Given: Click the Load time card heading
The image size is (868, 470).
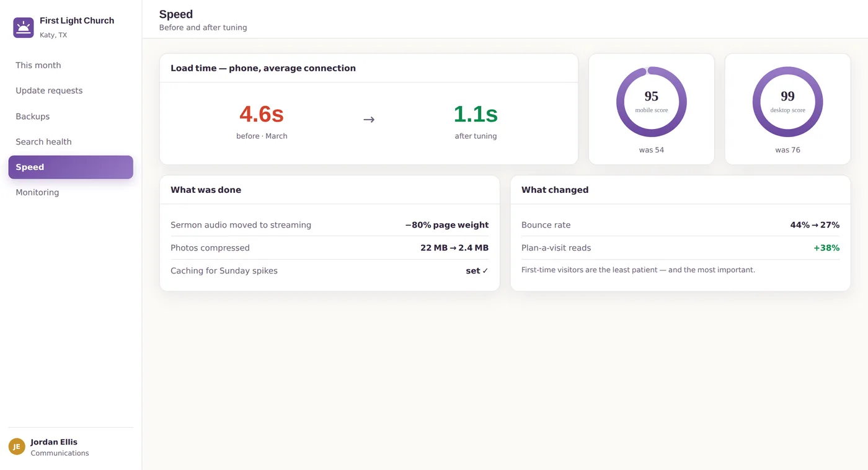Looking at the screenshot, I should click(263, 68).
